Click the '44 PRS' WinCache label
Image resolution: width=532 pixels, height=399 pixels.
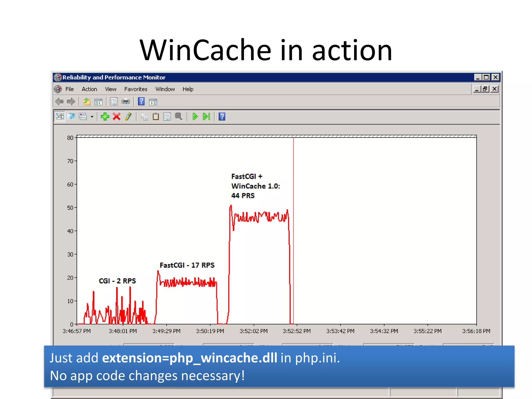coord(243,196)
